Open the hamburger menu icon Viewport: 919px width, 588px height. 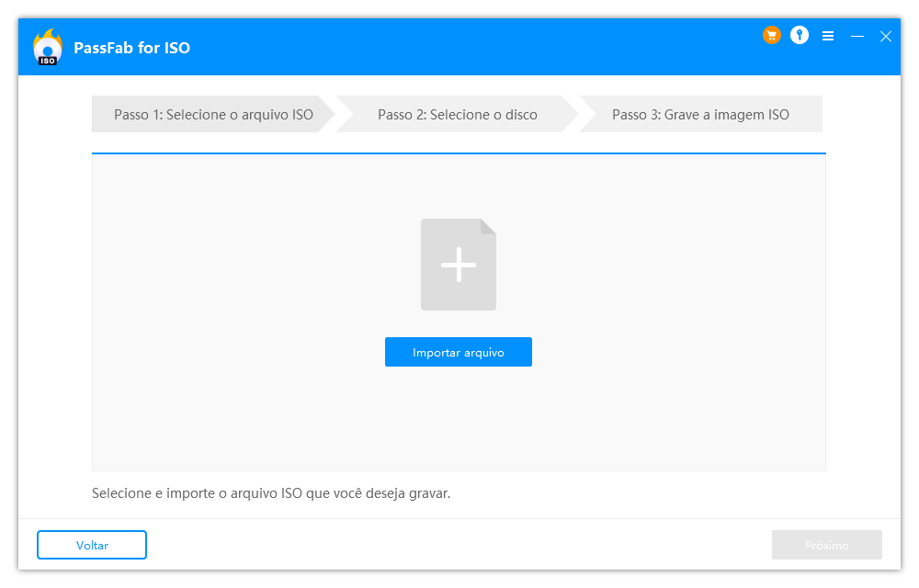coord(828,36)
